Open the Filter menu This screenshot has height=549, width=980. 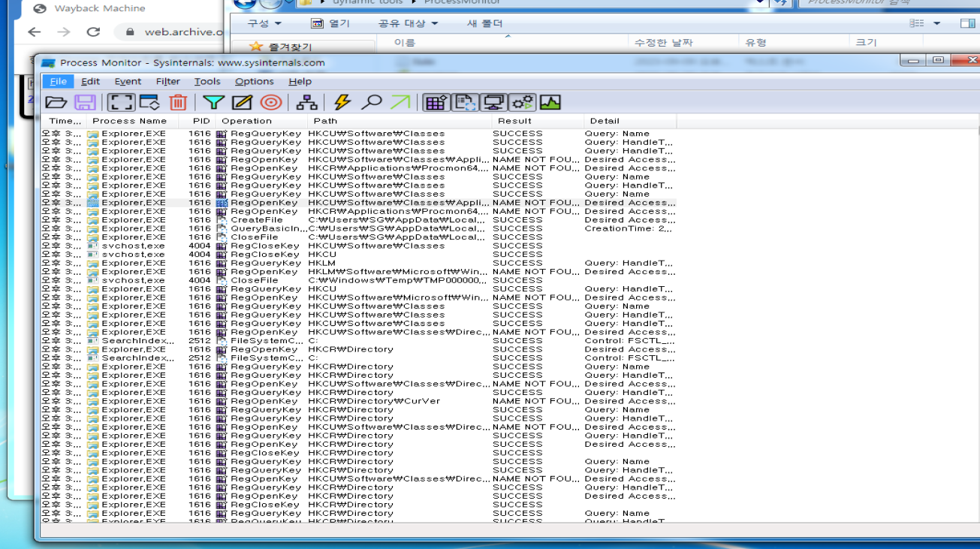(167, 81)
